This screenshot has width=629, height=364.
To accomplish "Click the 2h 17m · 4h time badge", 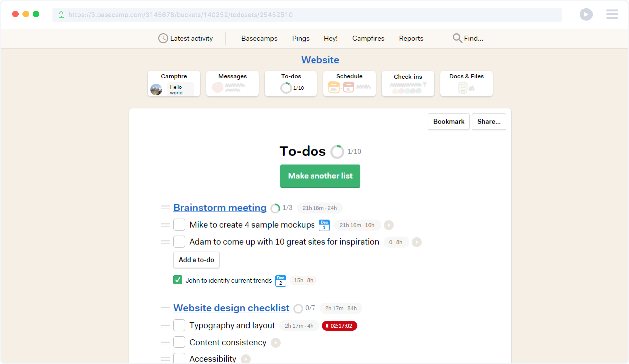I will click(x=299, y=326).
